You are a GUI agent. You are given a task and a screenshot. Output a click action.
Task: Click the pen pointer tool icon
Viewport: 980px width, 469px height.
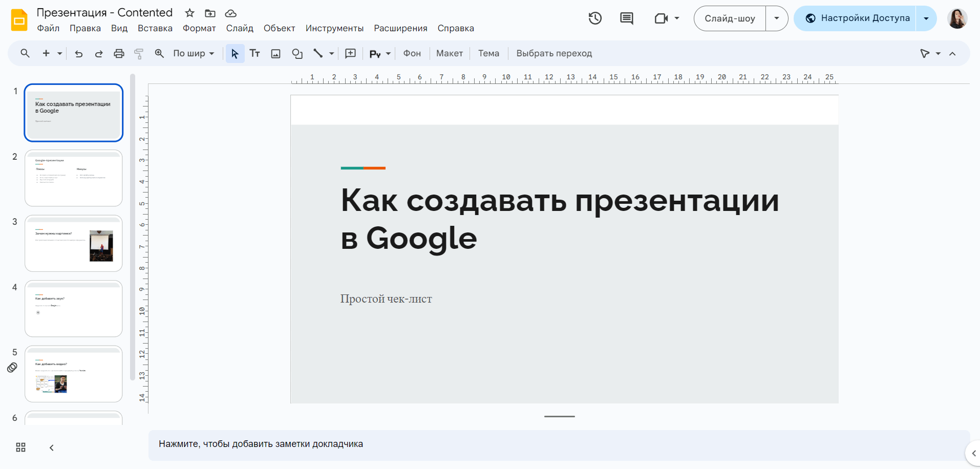pos(925,53)
